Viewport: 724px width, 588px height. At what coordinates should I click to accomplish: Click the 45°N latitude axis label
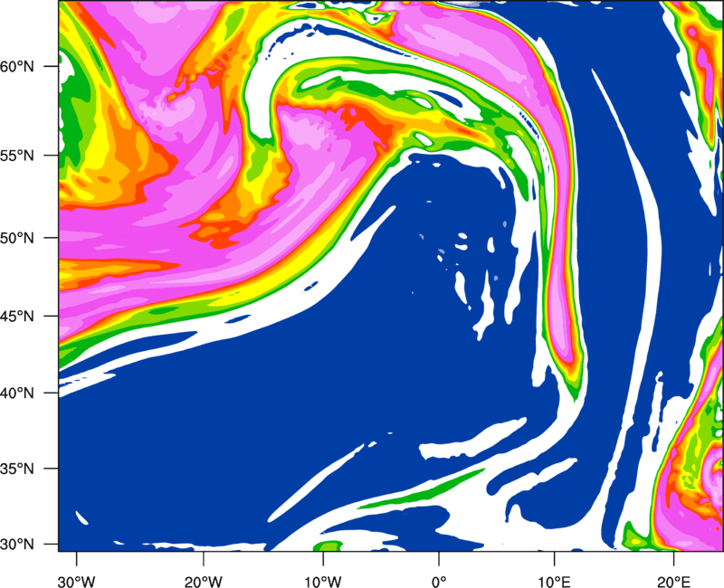point(17,316)
